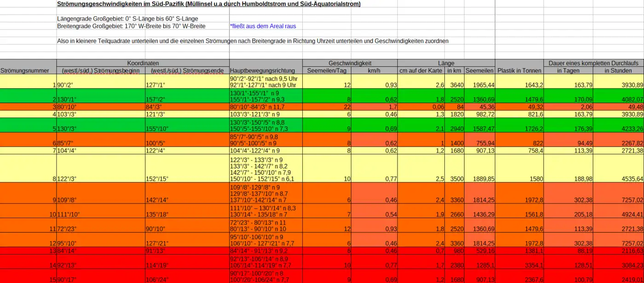Click the 'in Stunden' subheader cell

(618, 70)
